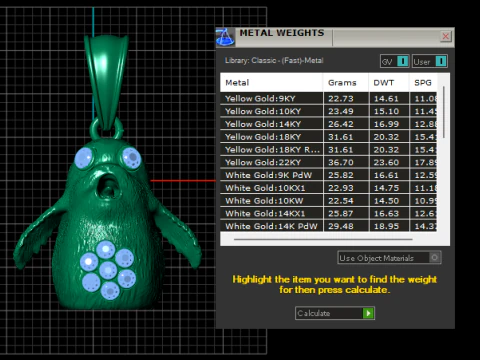The image size is (480, 360).
Task: Click the Calculate button
Action: point(335,313)
